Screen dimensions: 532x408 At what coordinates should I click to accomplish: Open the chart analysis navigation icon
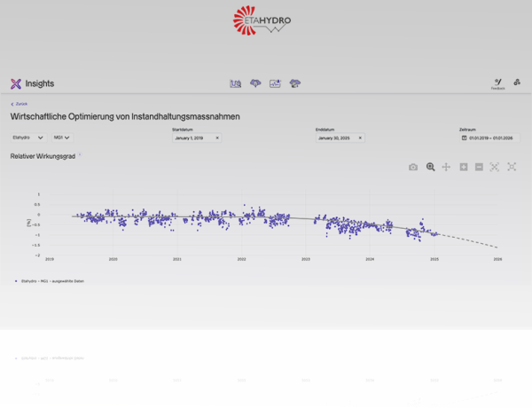tap(236, 83)
